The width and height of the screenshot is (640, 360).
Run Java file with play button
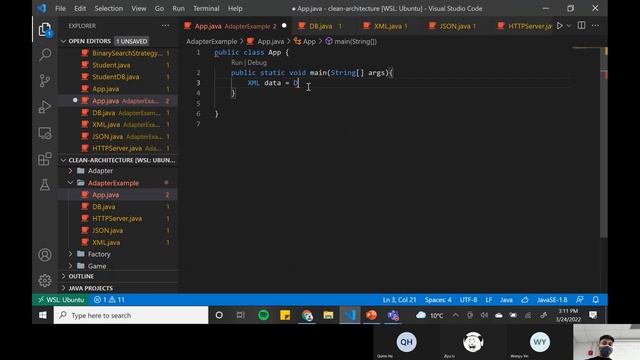560,26
